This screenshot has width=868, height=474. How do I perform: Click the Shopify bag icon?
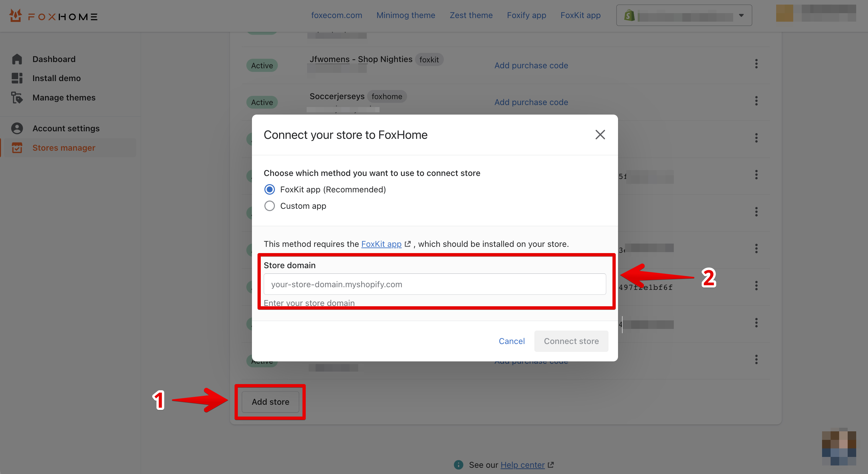[629, 15]
